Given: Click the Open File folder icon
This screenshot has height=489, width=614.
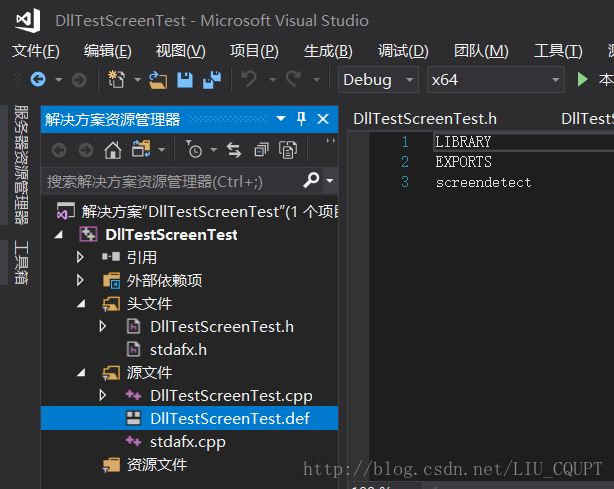Looking at the screenshot, I should coord(158,80).
